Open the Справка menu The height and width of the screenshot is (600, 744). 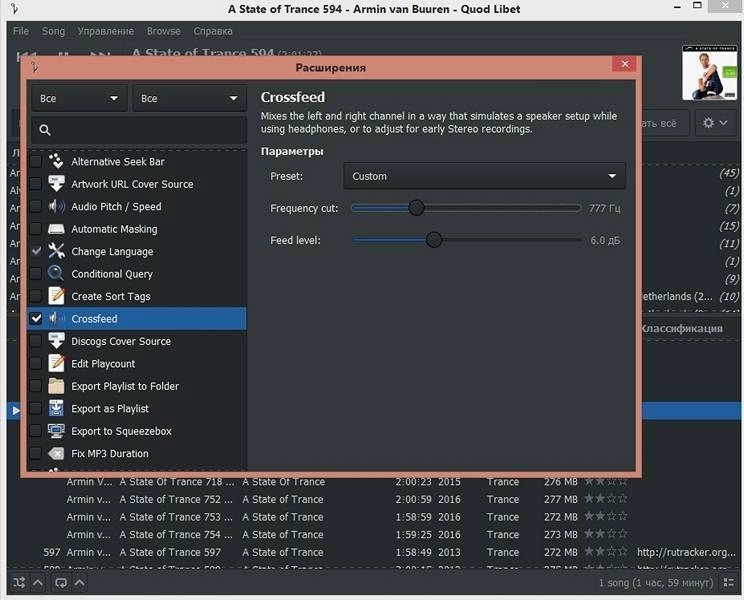click(x=213, y=31)
